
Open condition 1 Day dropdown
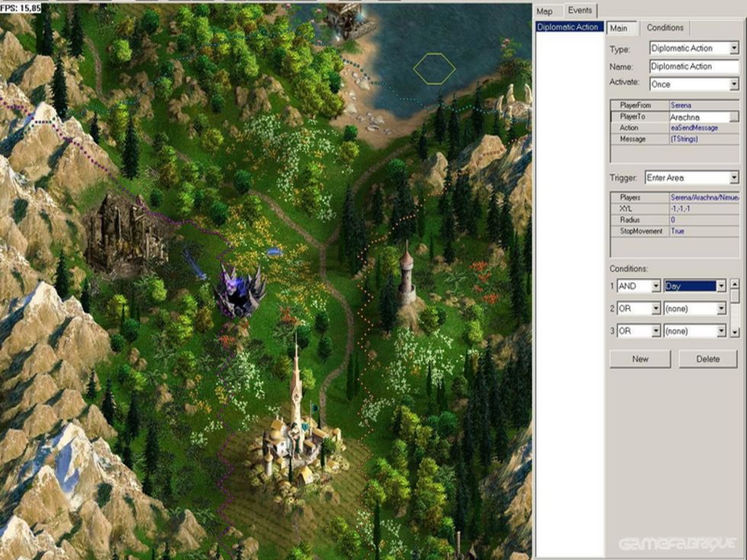pyautogui.click(x=695, y=286)
